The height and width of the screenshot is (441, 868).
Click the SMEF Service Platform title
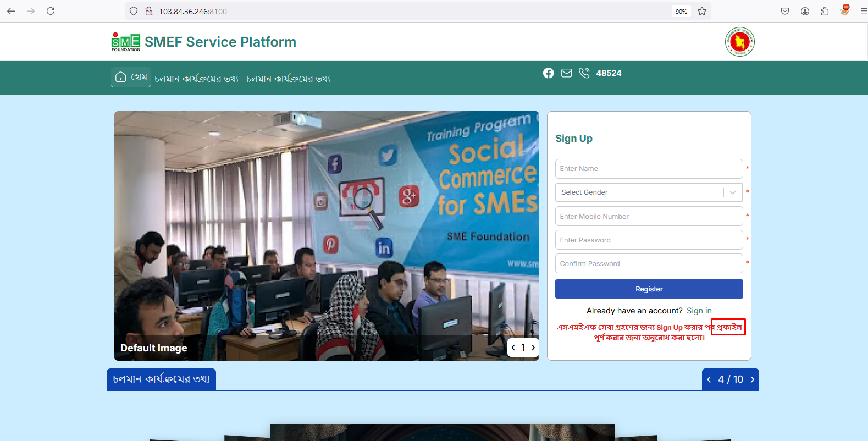[x=220, y=42]
